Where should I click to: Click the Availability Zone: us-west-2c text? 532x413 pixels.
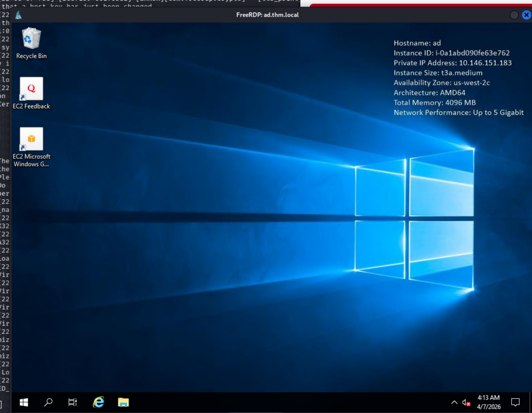[442, 83]
